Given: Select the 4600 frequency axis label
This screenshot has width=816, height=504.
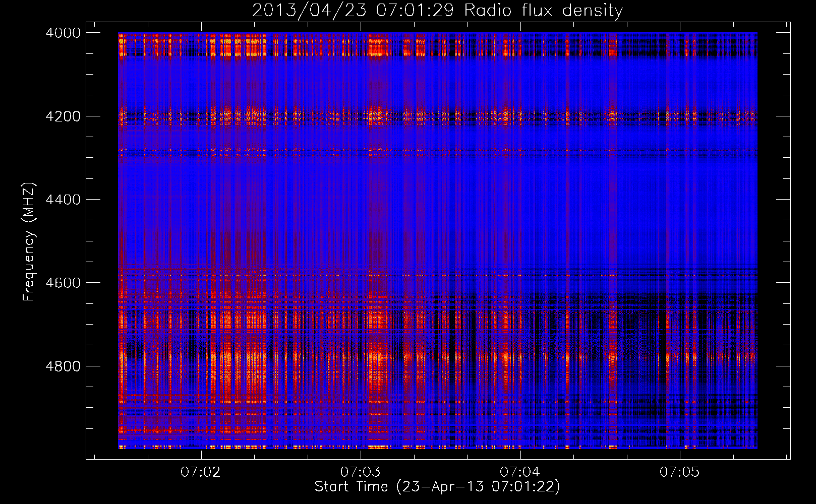Looking at the screenshot, I should pyautogui.click(x=63, y=283).
